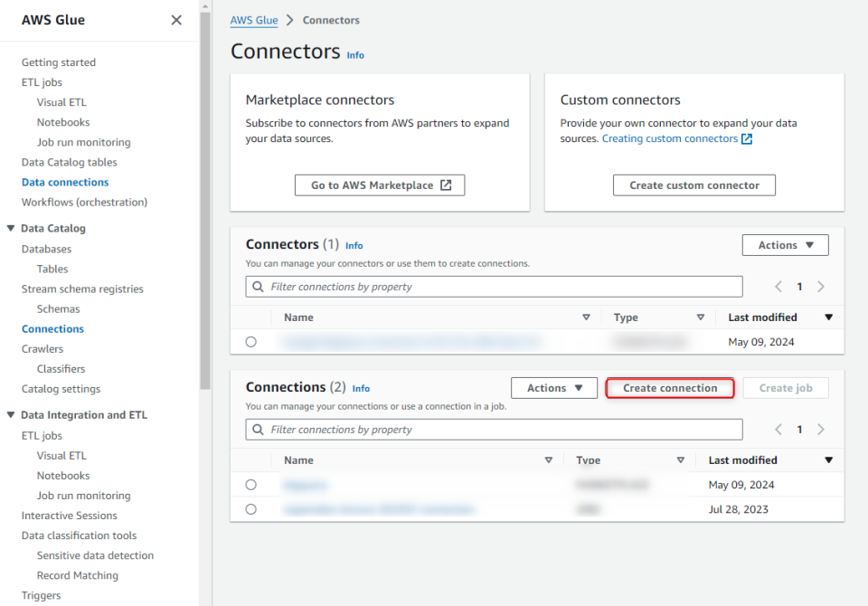Open Actions dropdown in Connectors panel
Viewport: 868px width, 606px height.
(x=785, y=245)
